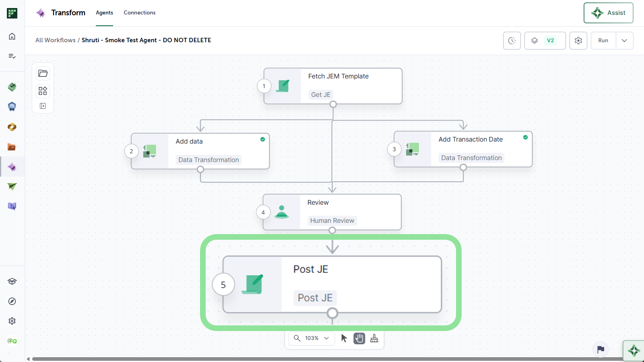Click the Review Human Review node
644x362 pixels.
point(332,212)
